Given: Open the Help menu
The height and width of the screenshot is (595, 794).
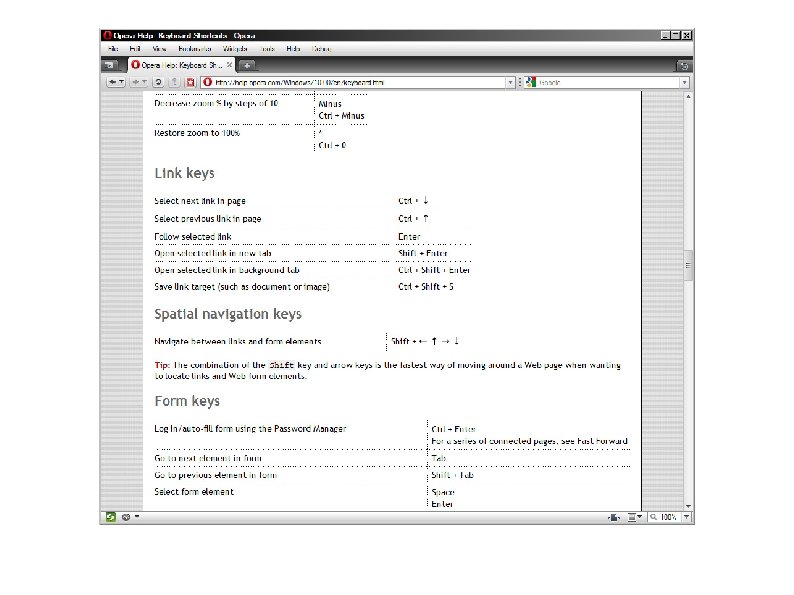Looking at the screenshot, I should coord(293,49).
